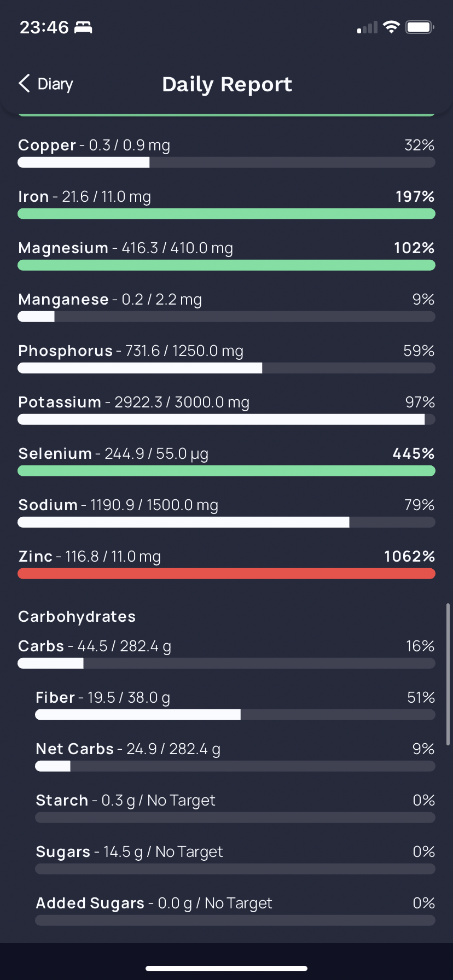The image size is (453, 980).
Task: Tap the Potassium progress bar
Action: (226, 419)
